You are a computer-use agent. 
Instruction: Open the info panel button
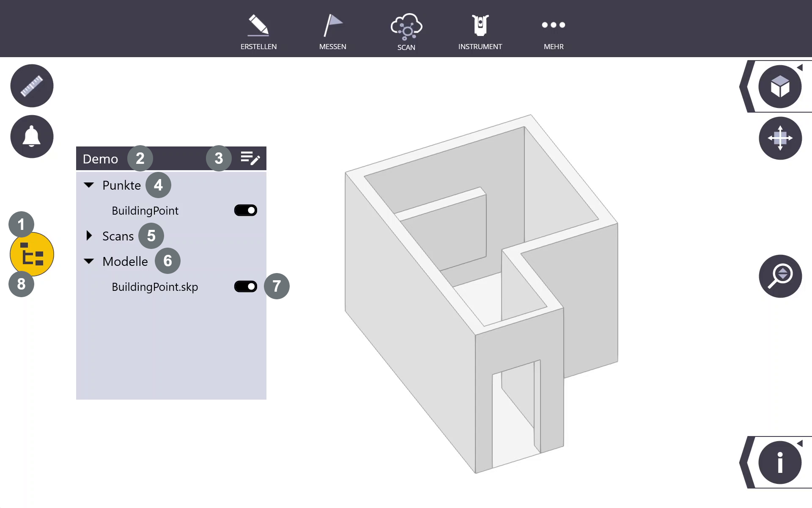point(780,462)
